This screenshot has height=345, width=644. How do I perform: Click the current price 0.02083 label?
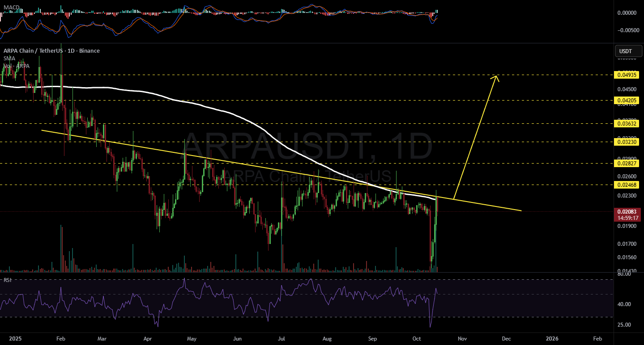[626, 211]
